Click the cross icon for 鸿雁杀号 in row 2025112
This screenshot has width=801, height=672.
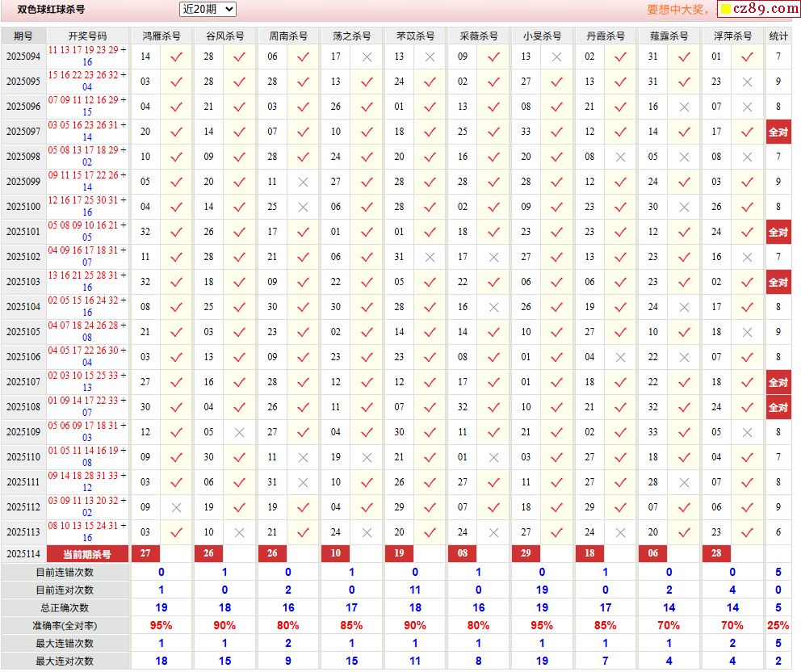point(176,507)
